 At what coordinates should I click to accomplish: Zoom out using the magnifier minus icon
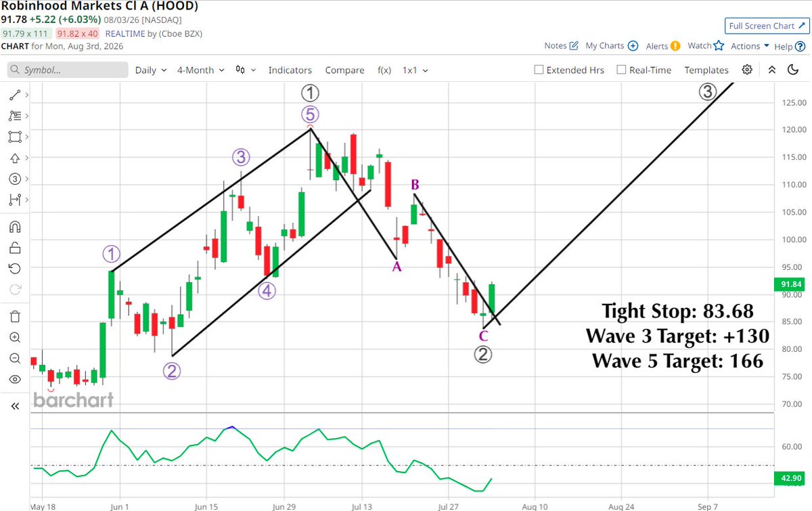(x=15, y=358)
